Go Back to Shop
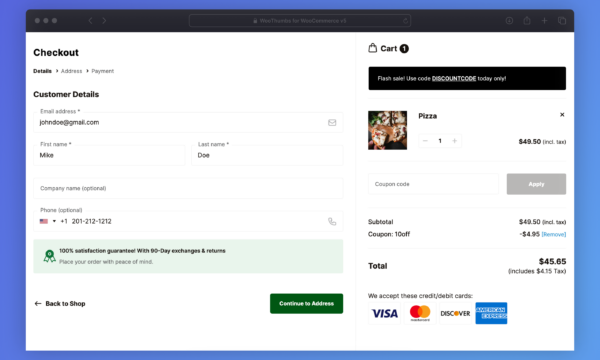600x360 pixels. coord(60,303)
